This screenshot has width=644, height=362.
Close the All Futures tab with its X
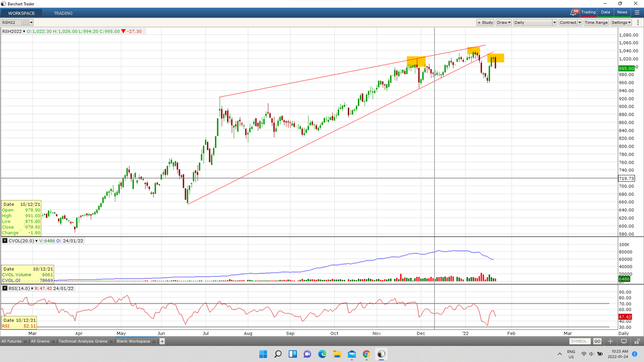(25, 341)
